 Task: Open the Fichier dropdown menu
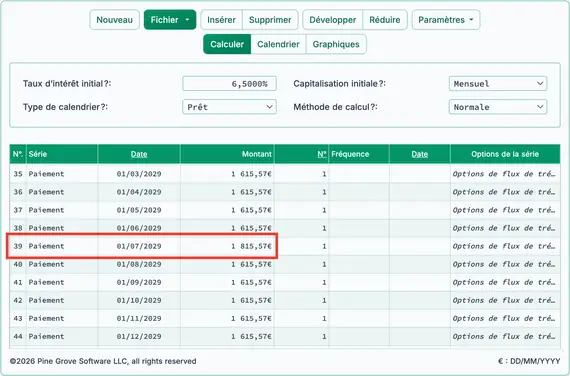[170, 20]
